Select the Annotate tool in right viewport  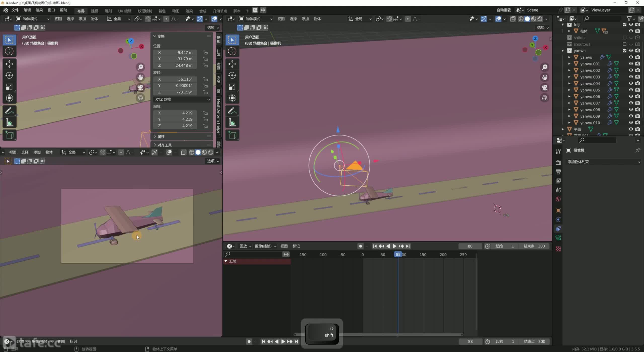[x=232, y=111]
